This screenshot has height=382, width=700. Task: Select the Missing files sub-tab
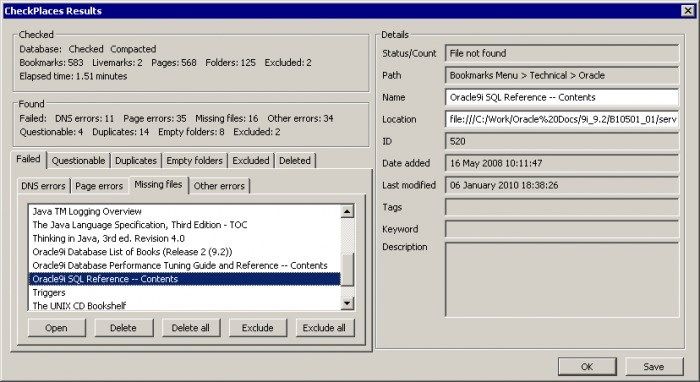(x=158, y=185)
